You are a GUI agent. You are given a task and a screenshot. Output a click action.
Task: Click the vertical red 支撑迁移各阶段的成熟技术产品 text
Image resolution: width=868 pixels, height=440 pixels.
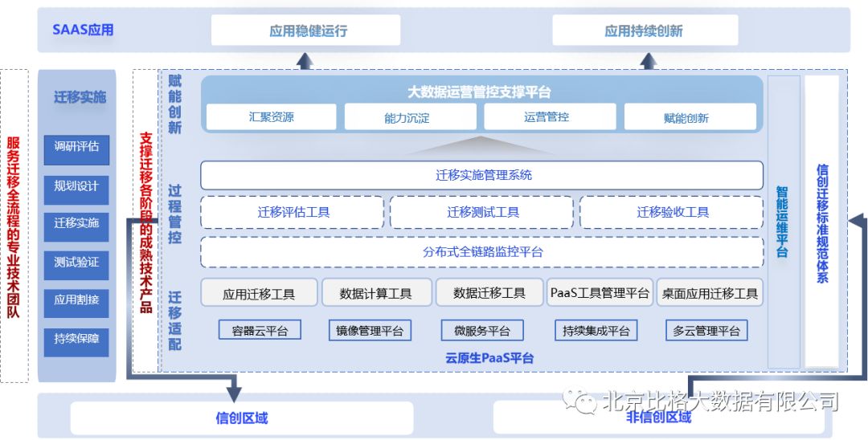coord(145,222)
